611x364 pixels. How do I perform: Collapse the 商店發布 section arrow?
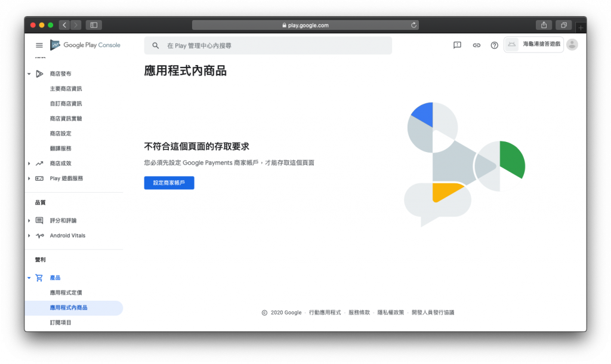click(29, 73)
